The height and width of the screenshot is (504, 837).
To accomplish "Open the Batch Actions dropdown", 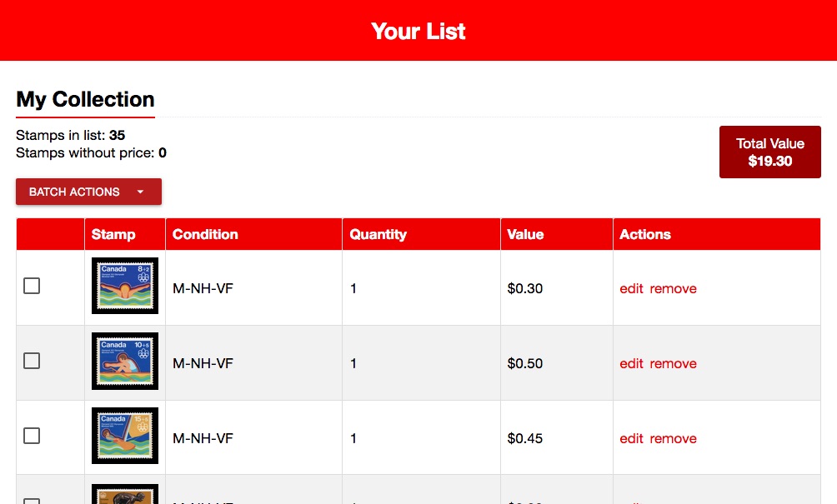I will pos(75,192).
